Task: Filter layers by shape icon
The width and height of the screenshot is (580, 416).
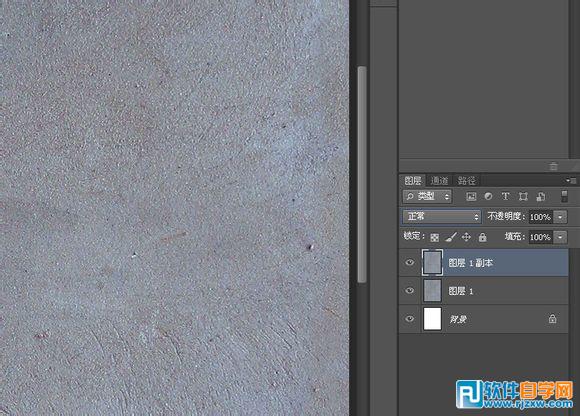Action: tap(523, 196)
